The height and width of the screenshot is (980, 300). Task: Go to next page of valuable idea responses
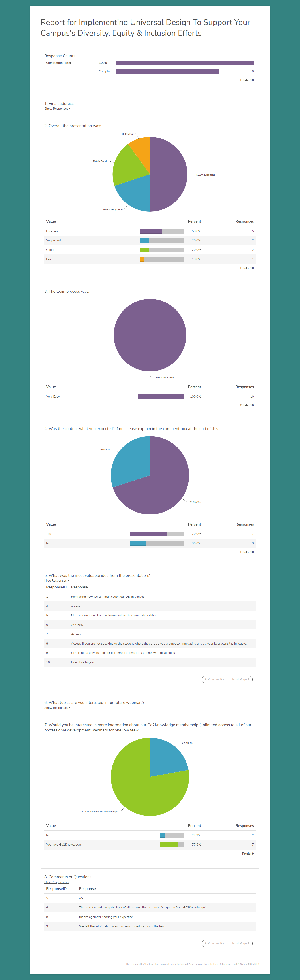pyautogui.click(x=241, y=679)
